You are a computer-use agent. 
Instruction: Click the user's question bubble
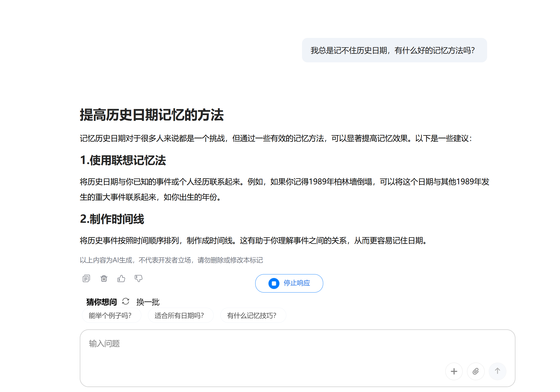pos(394,50)
